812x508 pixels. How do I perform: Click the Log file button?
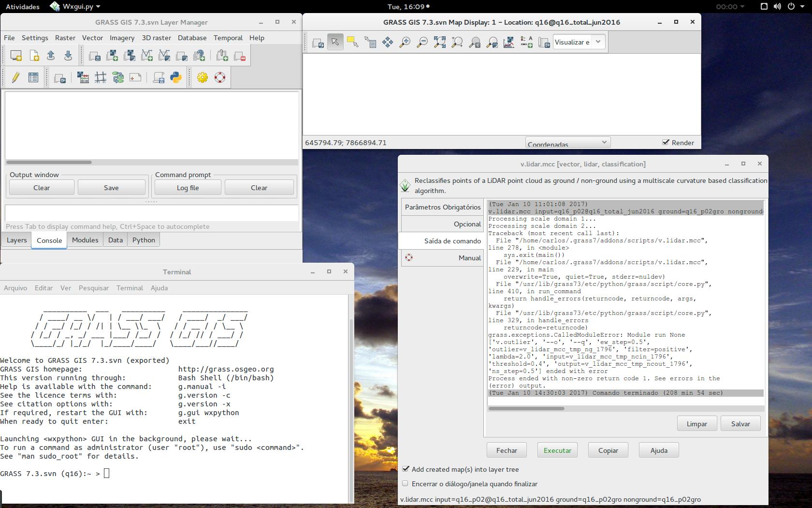point(188,188)
